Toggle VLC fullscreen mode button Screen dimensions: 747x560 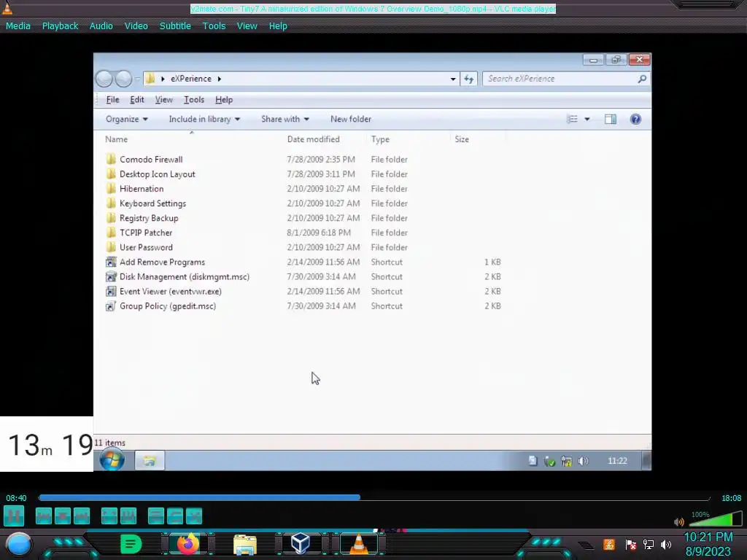109,516
